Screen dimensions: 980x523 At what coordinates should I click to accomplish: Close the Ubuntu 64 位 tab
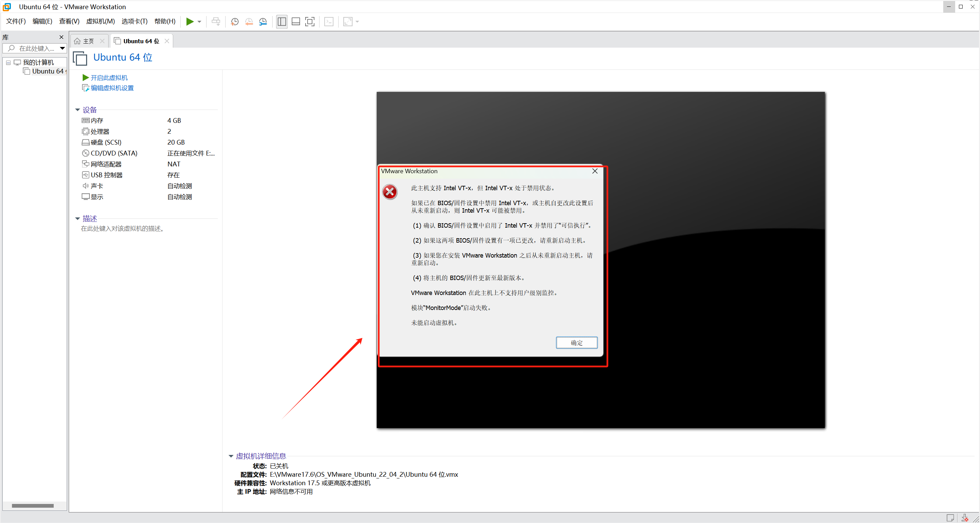[167, 41]
